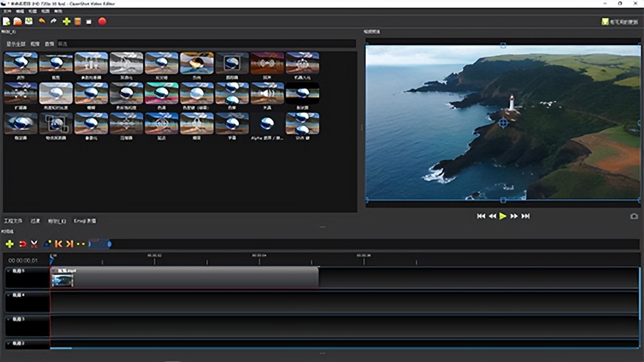This screenshot has width=644, height=362.
Task: Enable the razor cut tool in timeline toolbar
Action: tap(34, 244)
